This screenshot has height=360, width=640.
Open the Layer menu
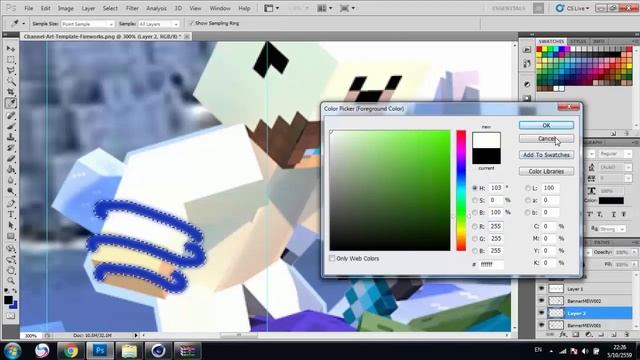(x=88, y=8)
